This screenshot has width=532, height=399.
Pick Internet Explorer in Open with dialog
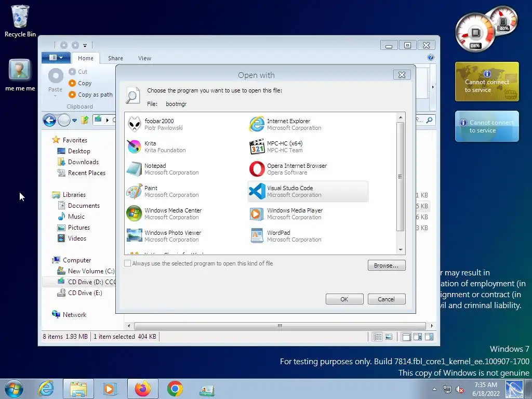pos(308,124)
